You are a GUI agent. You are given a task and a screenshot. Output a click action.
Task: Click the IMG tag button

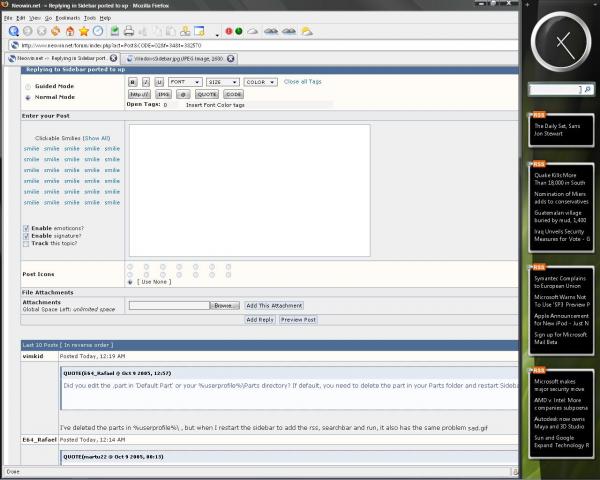(163, 94)
